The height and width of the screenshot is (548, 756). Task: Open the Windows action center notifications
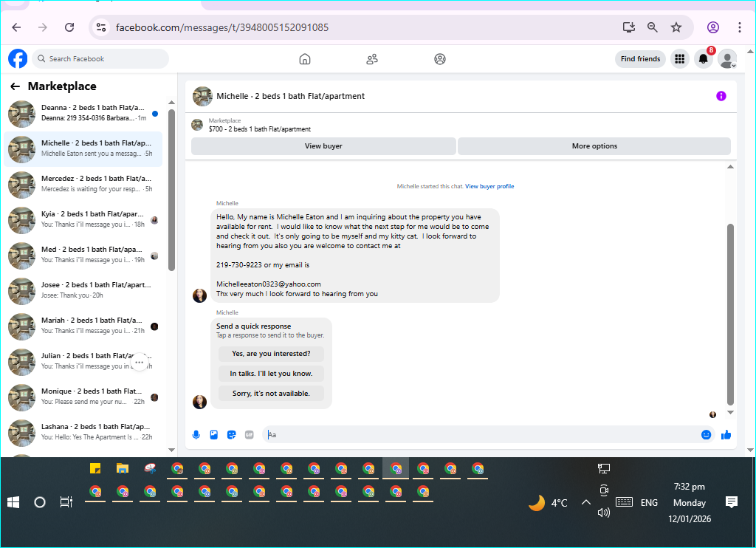pos(732,503)
